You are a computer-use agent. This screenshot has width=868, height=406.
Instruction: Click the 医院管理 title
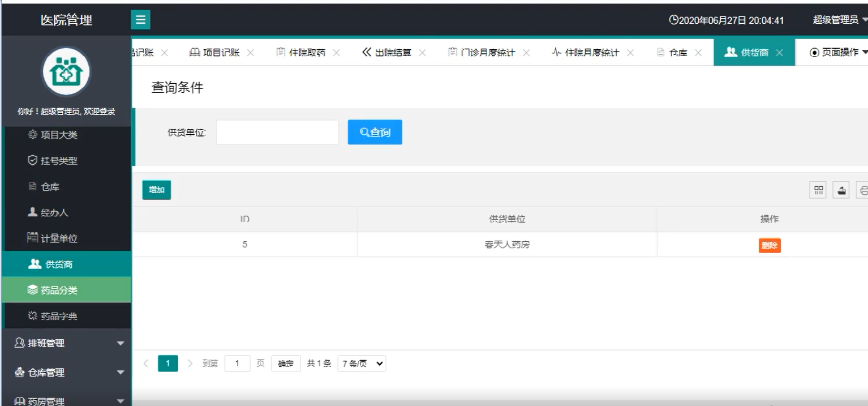pos(66,20)
